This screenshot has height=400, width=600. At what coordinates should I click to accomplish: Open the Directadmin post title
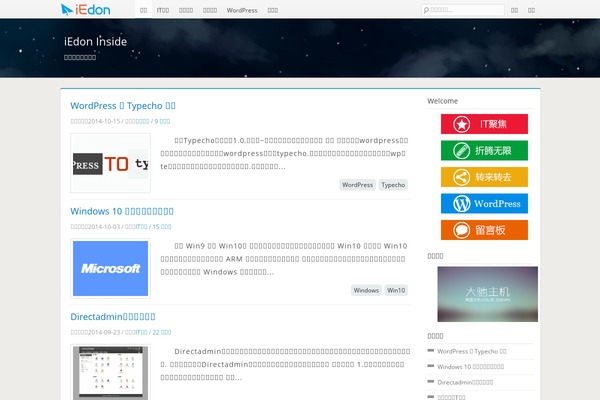click(113, 317)
